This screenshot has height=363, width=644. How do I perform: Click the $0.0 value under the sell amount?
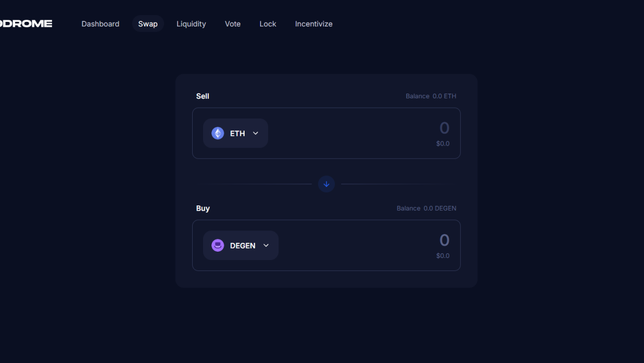pos(443,144)
